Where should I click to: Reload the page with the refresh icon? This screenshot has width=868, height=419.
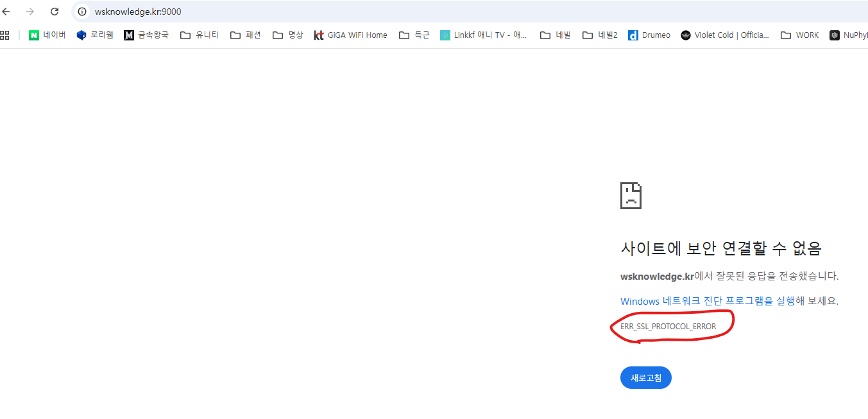click(55, 12)
